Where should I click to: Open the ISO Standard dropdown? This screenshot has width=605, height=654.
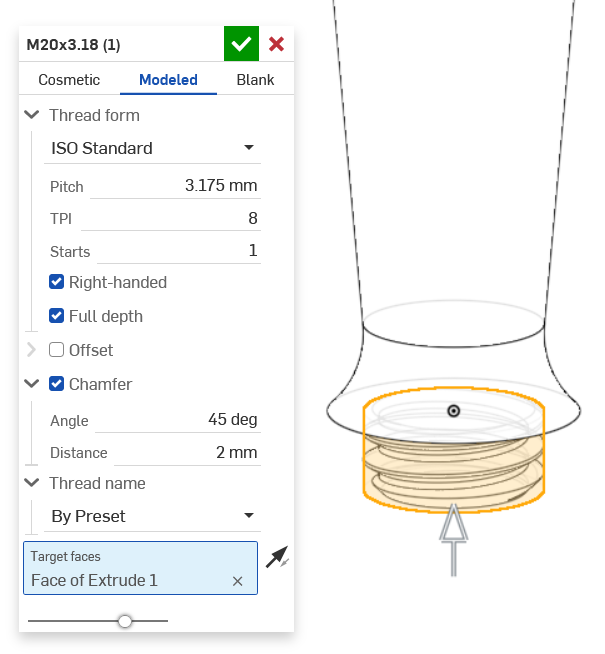pyautogui.click(x=154, y=148)
